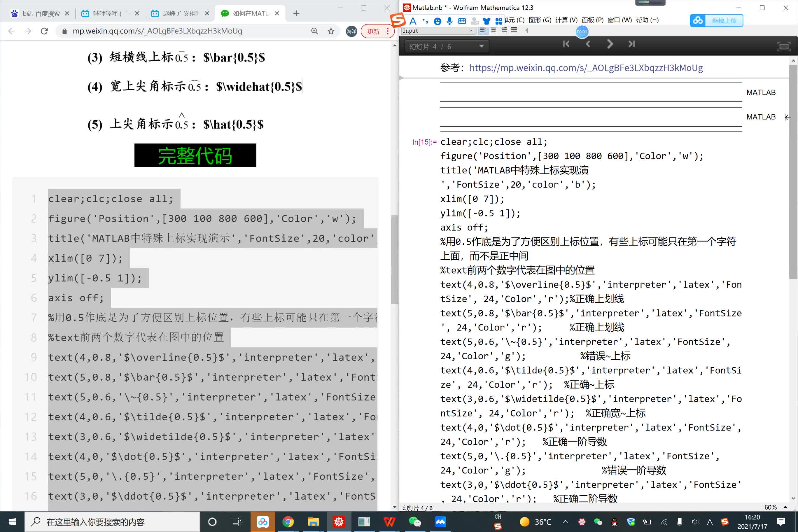The height and width of the screenshot is (532, 798).
Task: Go back in the browser
Action: tap(12, 31)
